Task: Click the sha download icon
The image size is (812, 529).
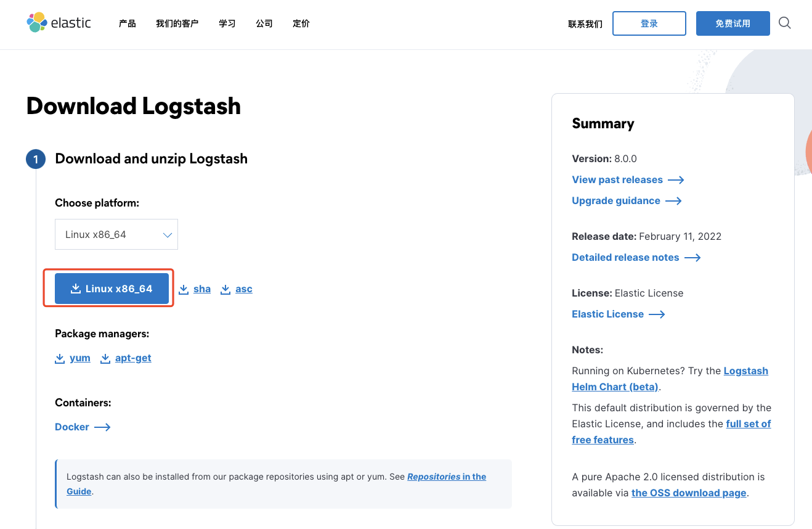Action: coord(184,289)
